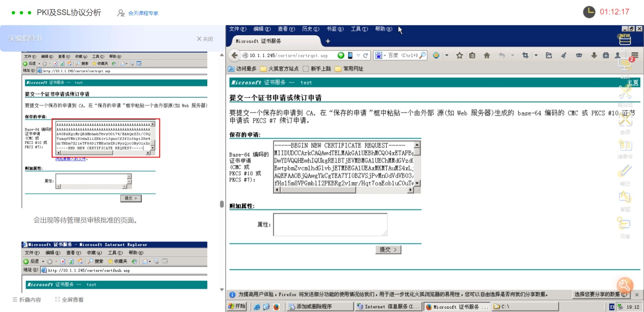
Task: Click in the certificate request text area
Action: click(344, 164)
